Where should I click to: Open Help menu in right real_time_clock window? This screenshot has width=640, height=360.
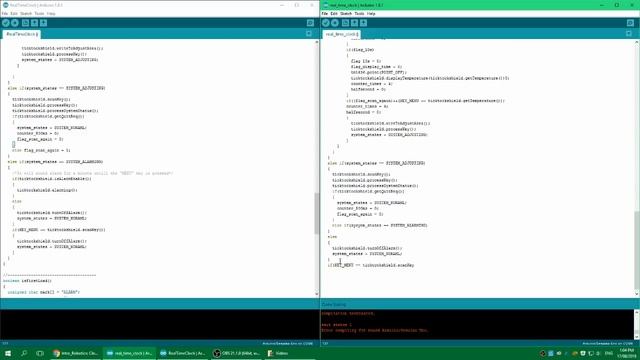pyautogui.click(x=371, y=13)
